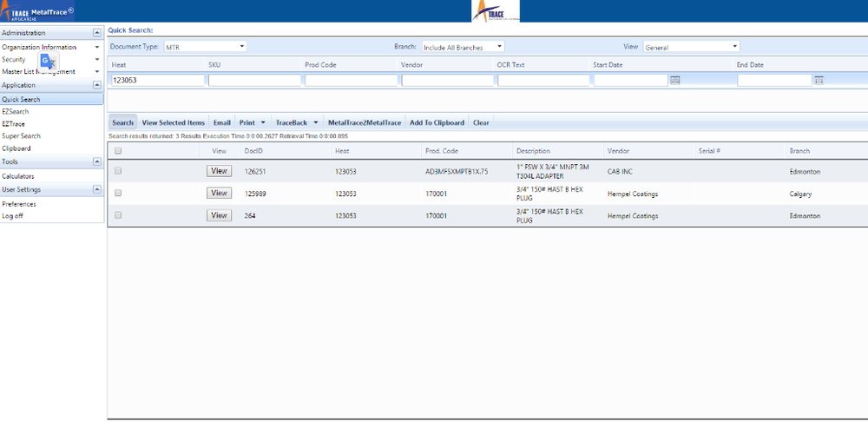Collapse the Administration section

97,33
